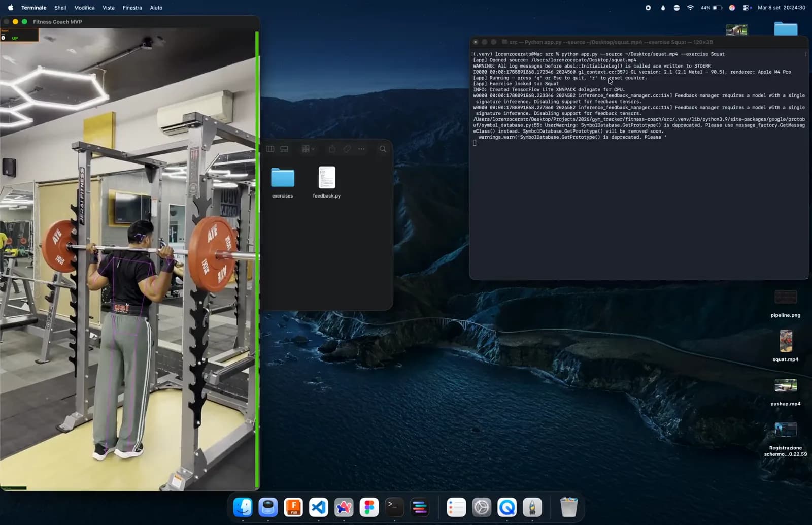Minimize the Fitness Coach MVP window
Viewport: 812px width, 525px height.
15,22
